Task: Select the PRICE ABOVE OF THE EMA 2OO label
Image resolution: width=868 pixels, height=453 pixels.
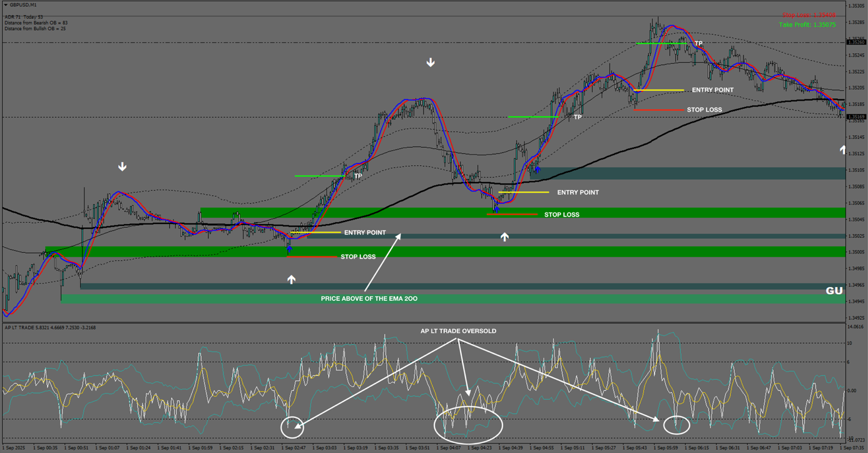Action: click(x=369, y=299)
